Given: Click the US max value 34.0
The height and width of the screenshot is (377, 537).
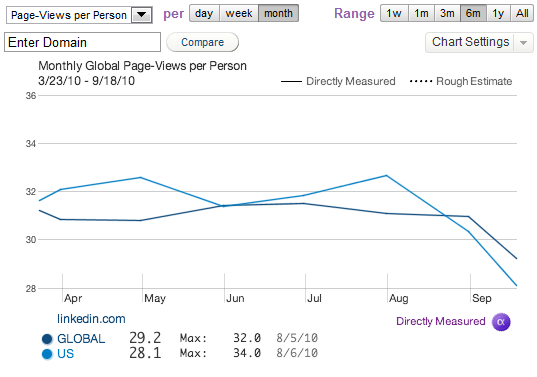Looking at the screenshot, I should (247, 353).
